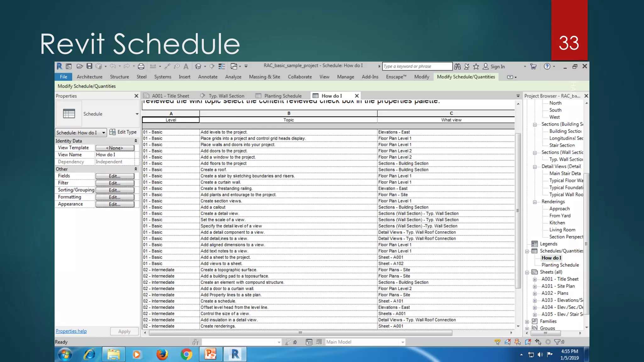Viewport: 644px width, 362px height.
Task: Click Edit button for Sorting/Grouping
Action: coord(115,190)
